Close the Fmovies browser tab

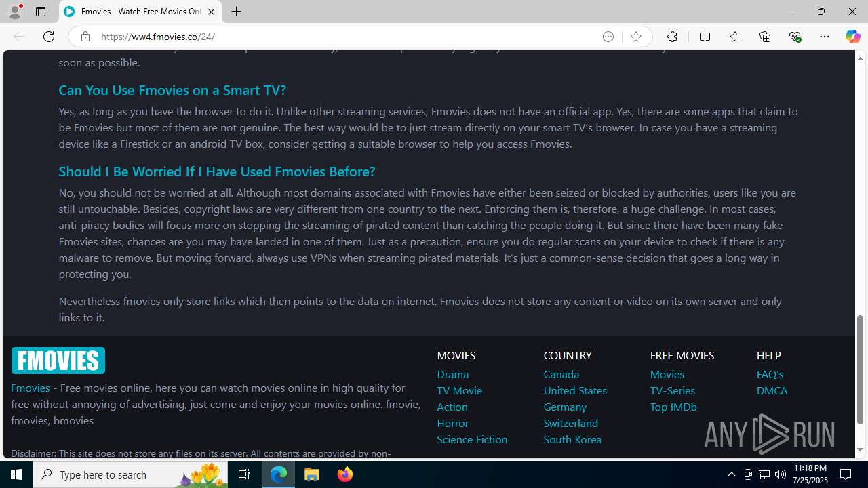(211, 12)
